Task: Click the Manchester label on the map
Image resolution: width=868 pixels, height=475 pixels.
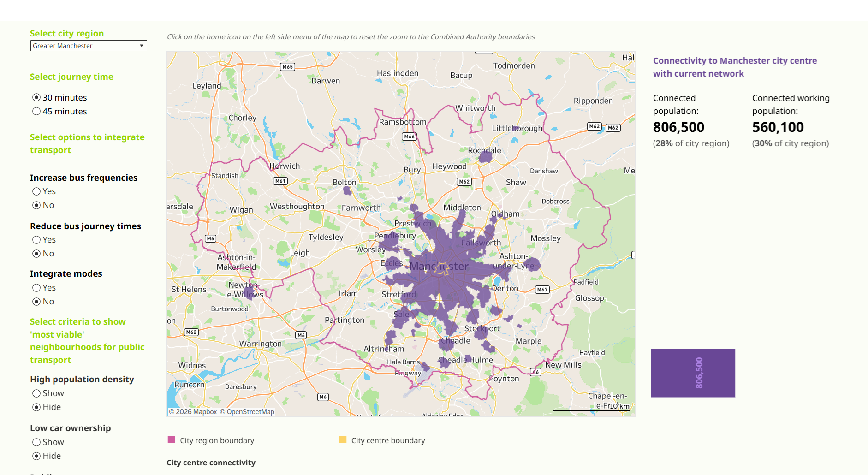Action: click(x=439, y=267)
